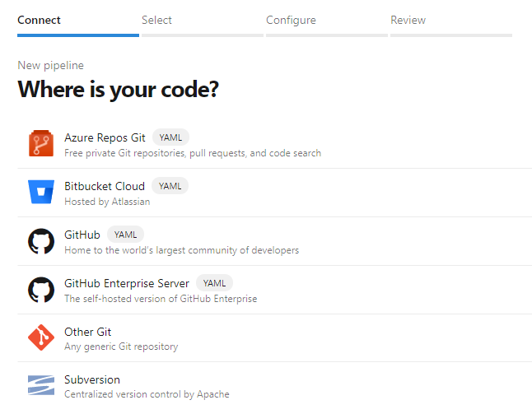Open the Select step tab
Screen dimensions: 532x414
click(x=156, y=21)
